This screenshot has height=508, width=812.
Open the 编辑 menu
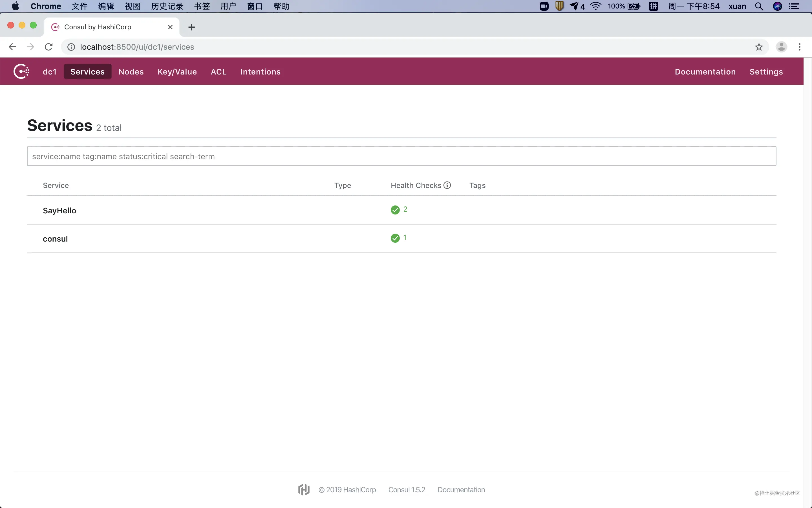[106, 6]
